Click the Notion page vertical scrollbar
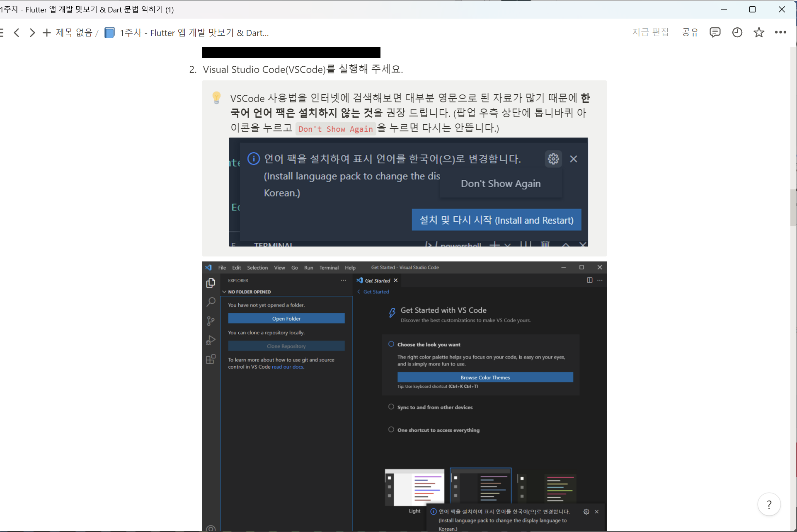This screenshot has height=532, width=797. [x=793, y=207]
